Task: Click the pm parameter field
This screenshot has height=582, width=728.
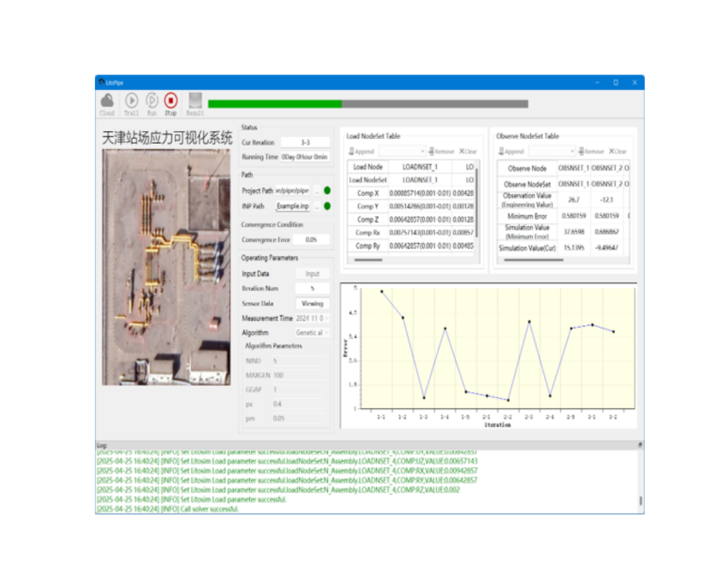Action: (299, 419)
